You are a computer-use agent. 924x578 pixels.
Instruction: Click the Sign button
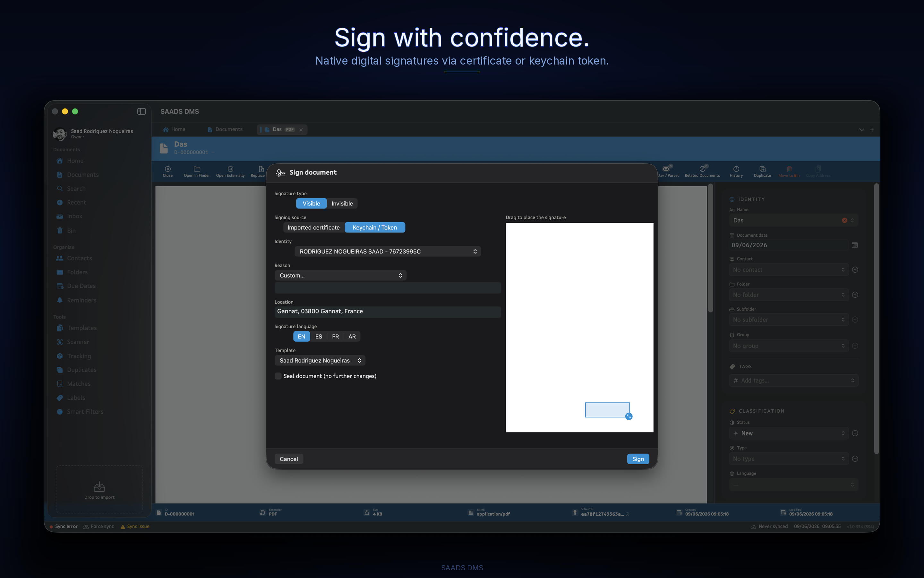637,459
